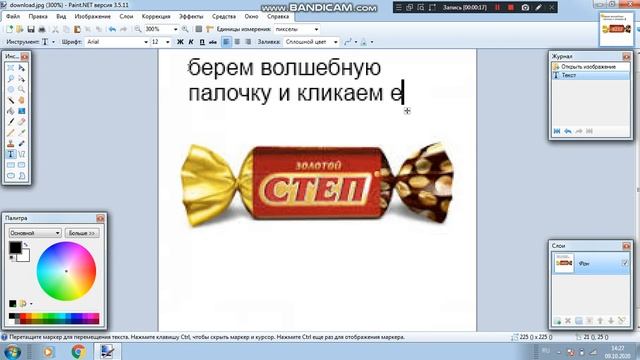Click the Print toolbar icon

(42, 29)
